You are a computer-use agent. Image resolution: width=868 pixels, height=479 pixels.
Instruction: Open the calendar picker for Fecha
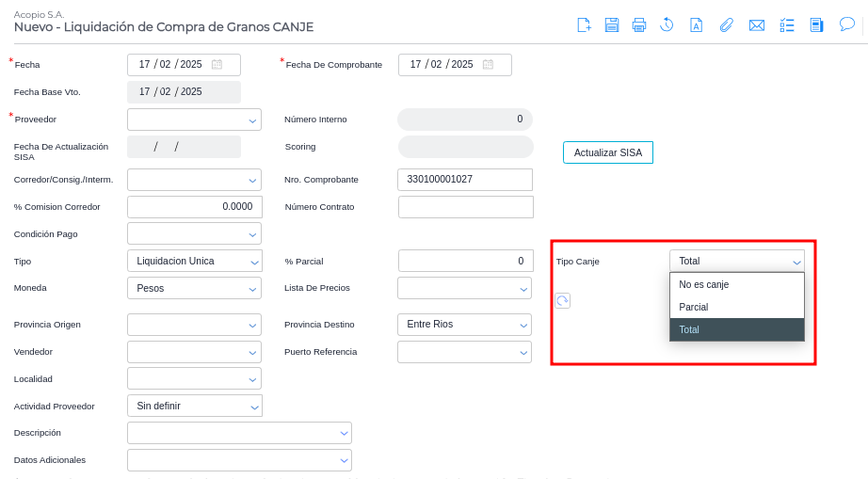217,65
